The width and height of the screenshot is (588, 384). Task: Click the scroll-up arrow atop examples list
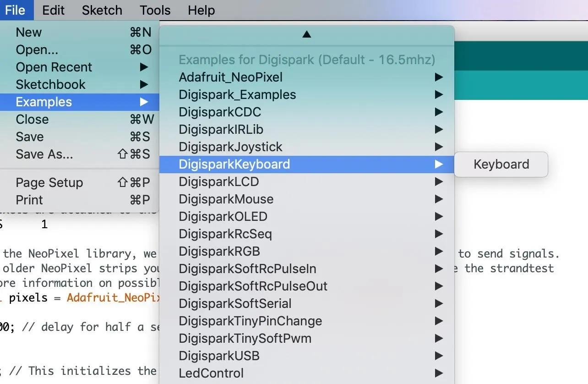tap(307, 34)
